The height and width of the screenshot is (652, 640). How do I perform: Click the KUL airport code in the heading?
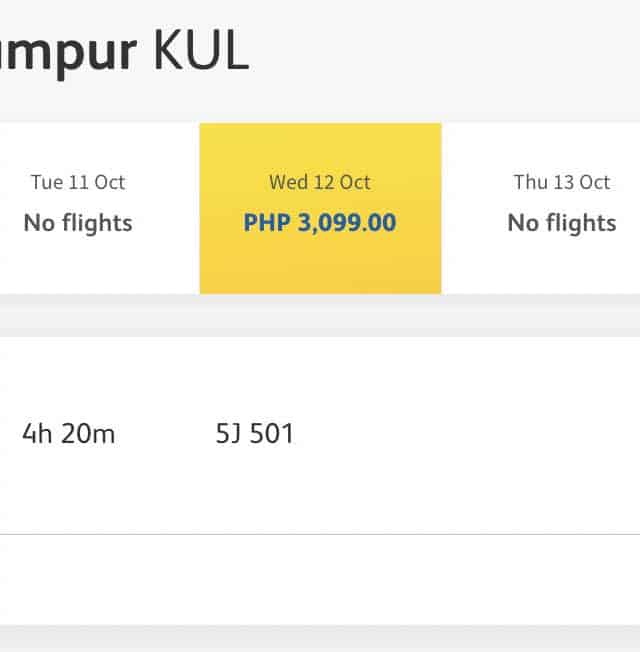[200, 51]
